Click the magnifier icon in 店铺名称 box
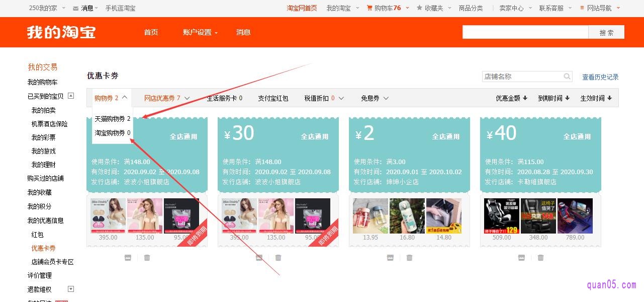 click(567, 77)
